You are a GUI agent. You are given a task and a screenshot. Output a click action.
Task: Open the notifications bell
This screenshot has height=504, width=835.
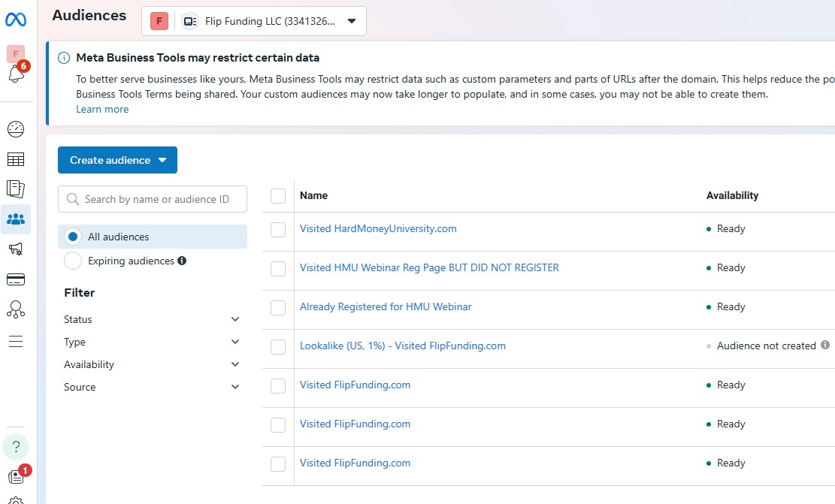pyautogui.click(x=16, y=74)
